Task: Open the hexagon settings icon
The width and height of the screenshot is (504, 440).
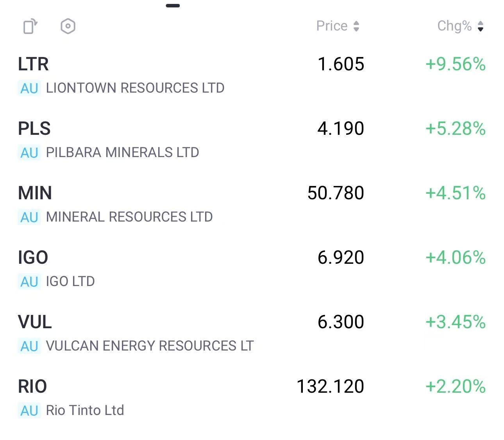Action: tap(68, 26)
